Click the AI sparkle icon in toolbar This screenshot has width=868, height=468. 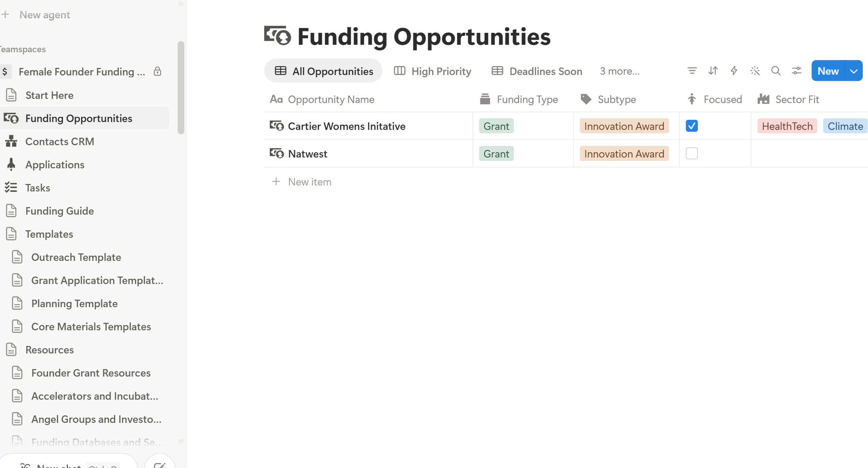pyautogui.click(x=755, y=71)
